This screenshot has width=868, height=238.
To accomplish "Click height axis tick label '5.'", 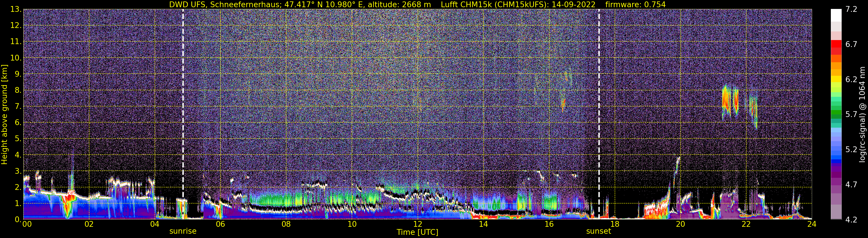I will pos(18,139).
